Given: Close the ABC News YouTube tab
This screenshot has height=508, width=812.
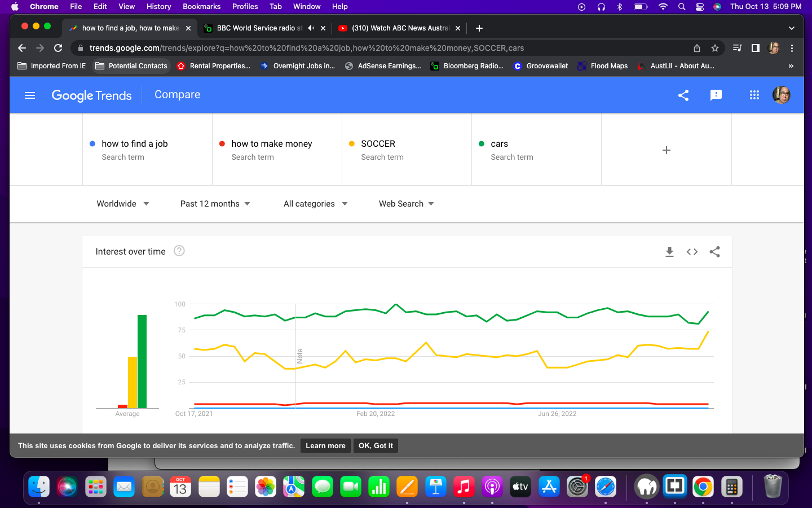Looking at the screenshot, I should pos(458,28).
